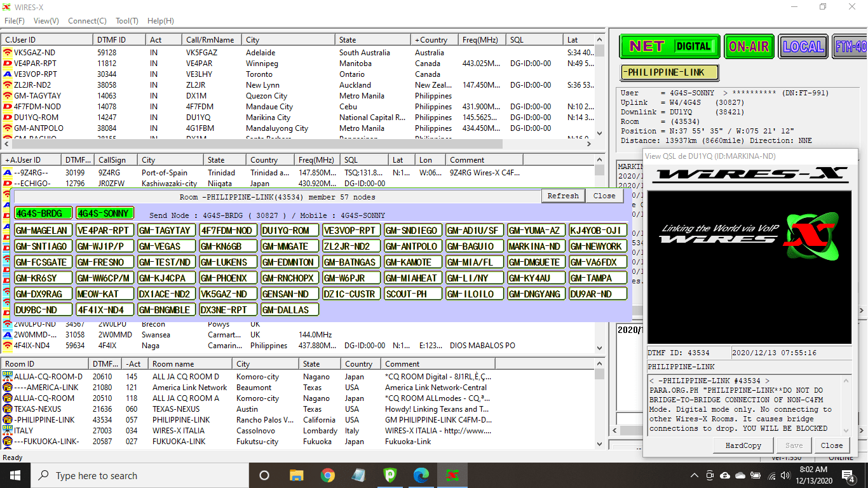The height and width of the screenshot is (488, 868).
Task: Sort room list by -Act column
Action: pos(135,364)
